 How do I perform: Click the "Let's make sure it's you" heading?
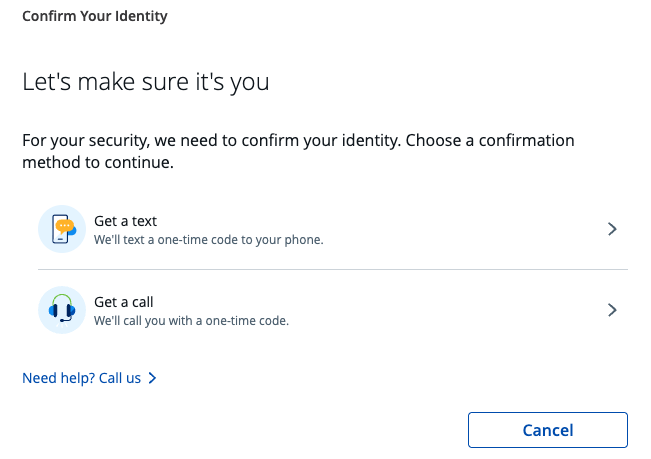[x=146, y=82]
